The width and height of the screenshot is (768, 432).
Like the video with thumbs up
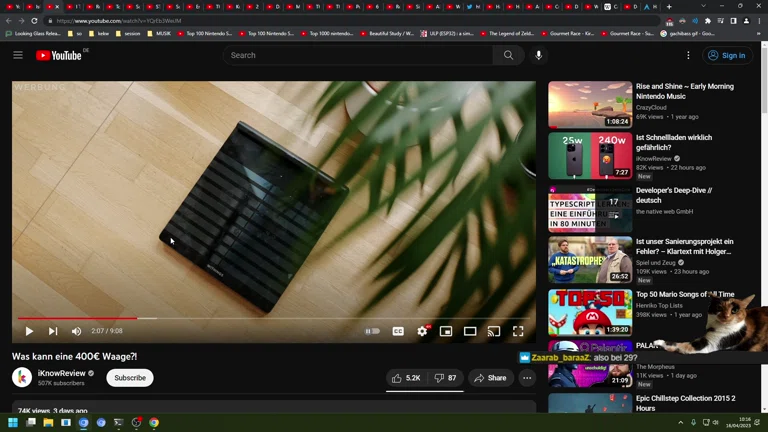(x=406, y=378)
